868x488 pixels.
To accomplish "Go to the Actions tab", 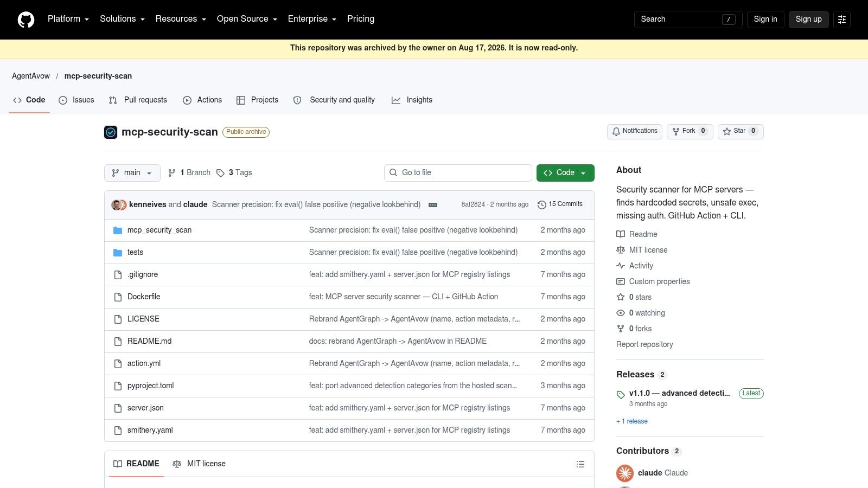I will tap(202, 100).
